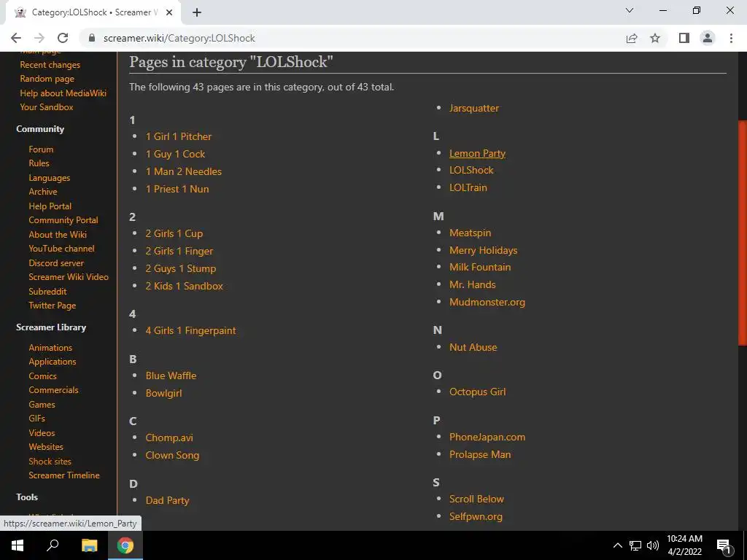Open Help about MediaWiki
Viewport: 747px width, 560px height.
click(x=63, y=93)
